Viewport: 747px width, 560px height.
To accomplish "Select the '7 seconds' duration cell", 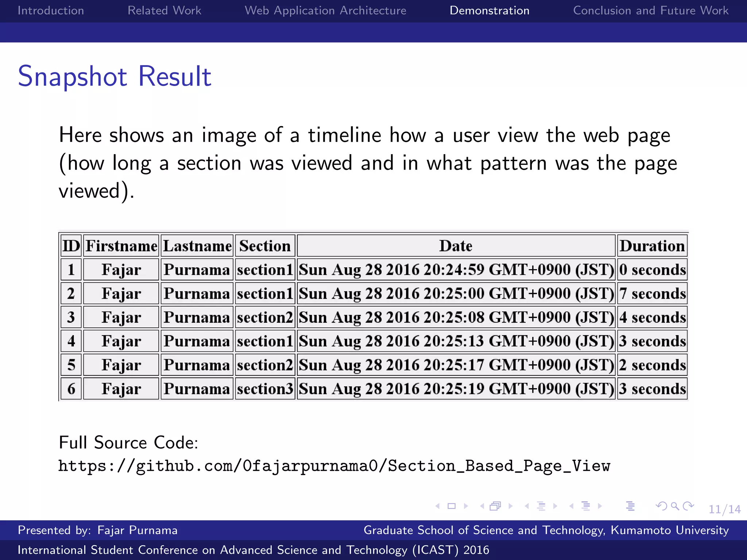I will [653, 293].
